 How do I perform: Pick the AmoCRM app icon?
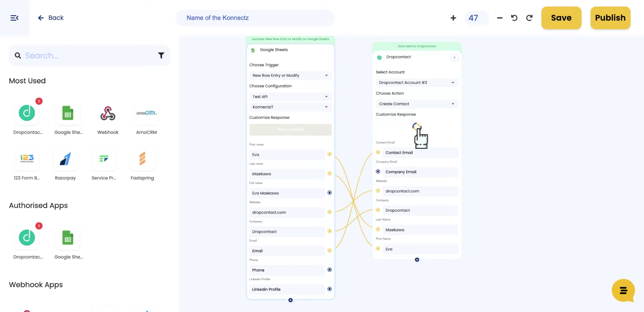[x=146, y=113]
